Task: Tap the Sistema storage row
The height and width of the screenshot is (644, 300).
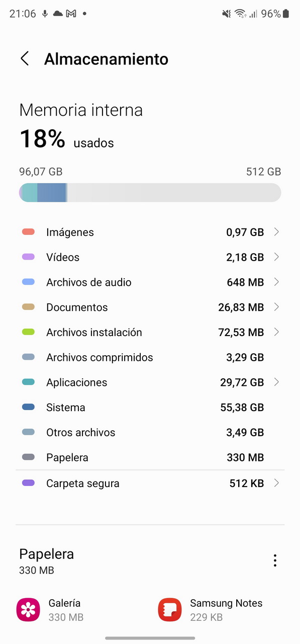Action: [x=150, y=408]
